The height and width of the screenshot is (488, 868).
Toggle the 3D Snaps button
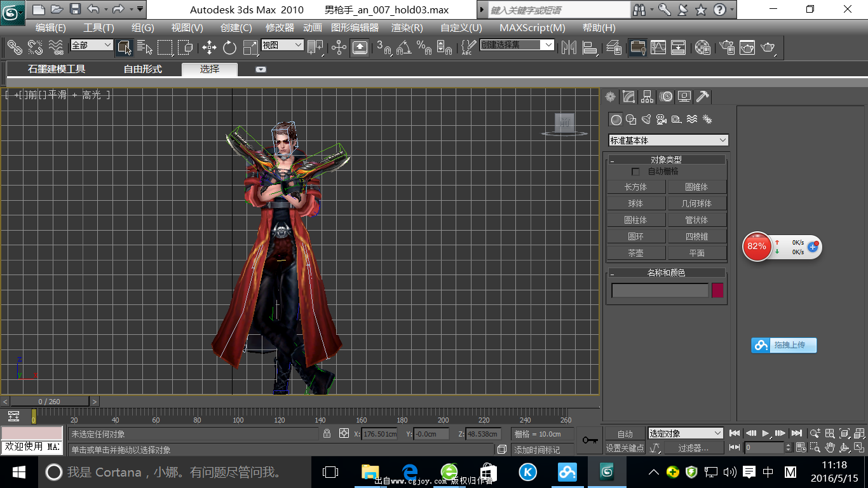384,47
